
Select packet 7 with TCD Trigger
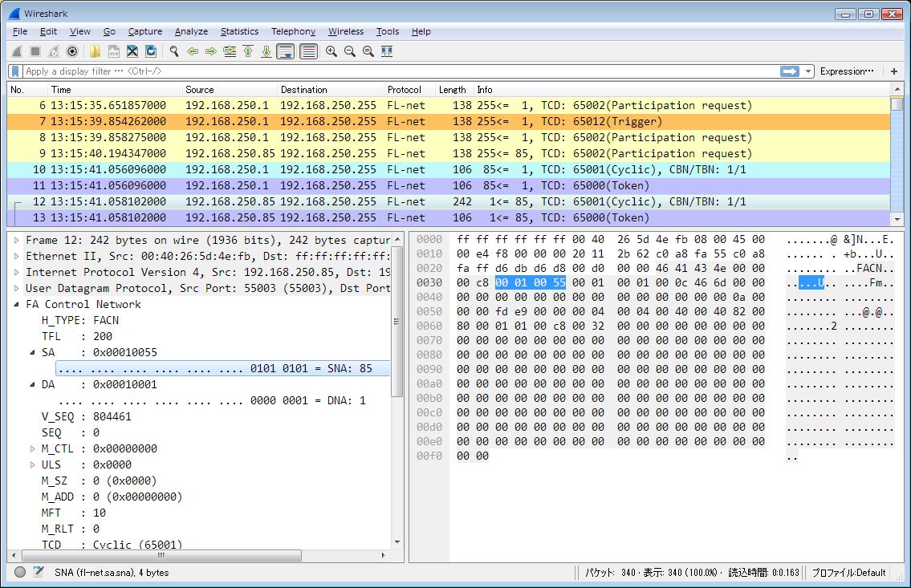tap(449, 121)
